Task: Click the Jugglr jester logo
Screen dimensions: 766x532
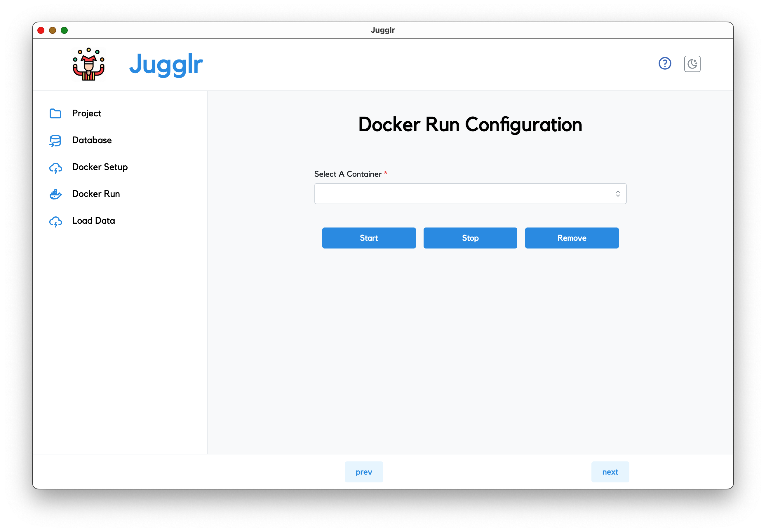Action: coord(88,64)
